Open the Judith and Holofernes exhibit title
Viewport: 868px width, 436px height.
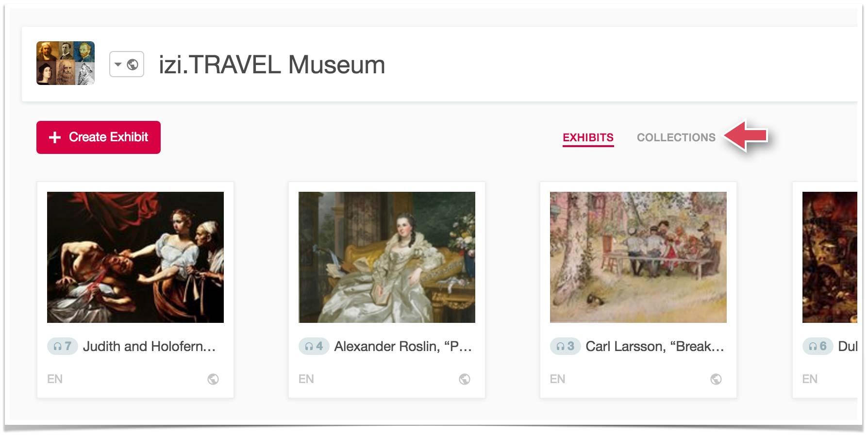[149, 346]
